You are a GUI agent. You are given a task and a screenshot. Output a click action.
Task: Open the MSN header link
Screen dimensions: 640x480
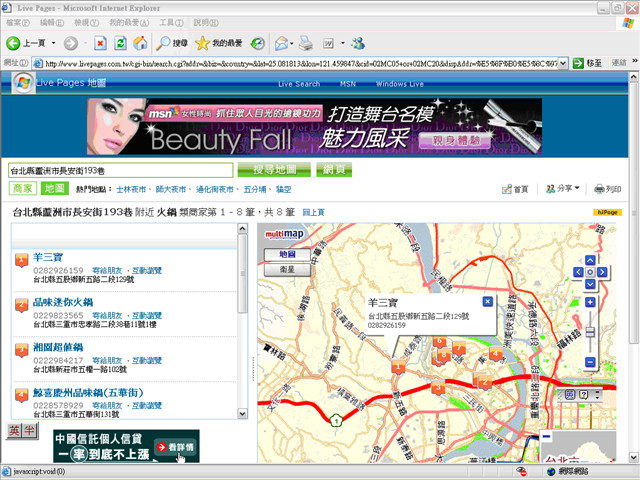pos(348,84)
